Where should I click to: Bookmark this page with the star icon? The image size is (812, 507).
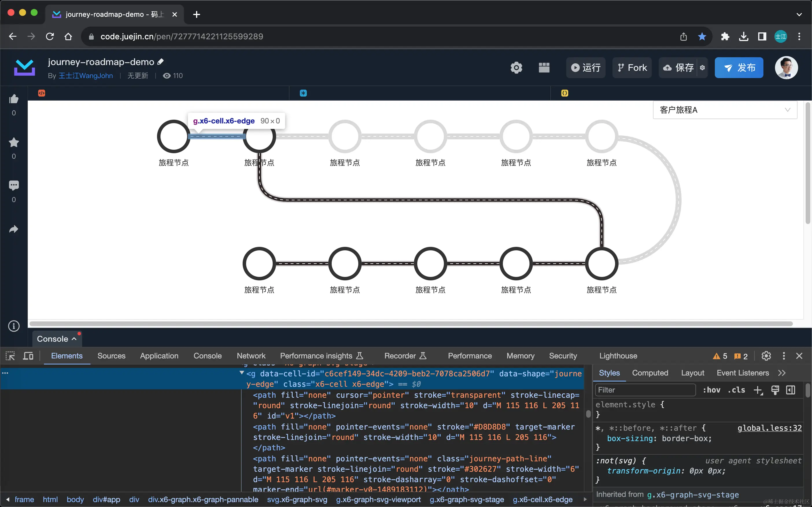coord(702,36)
